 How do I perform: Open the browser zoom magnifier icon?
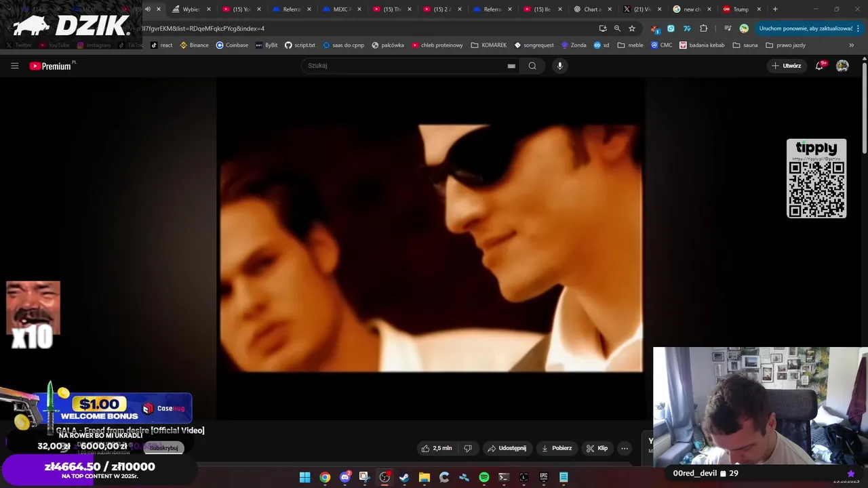[x=617, y=28]
